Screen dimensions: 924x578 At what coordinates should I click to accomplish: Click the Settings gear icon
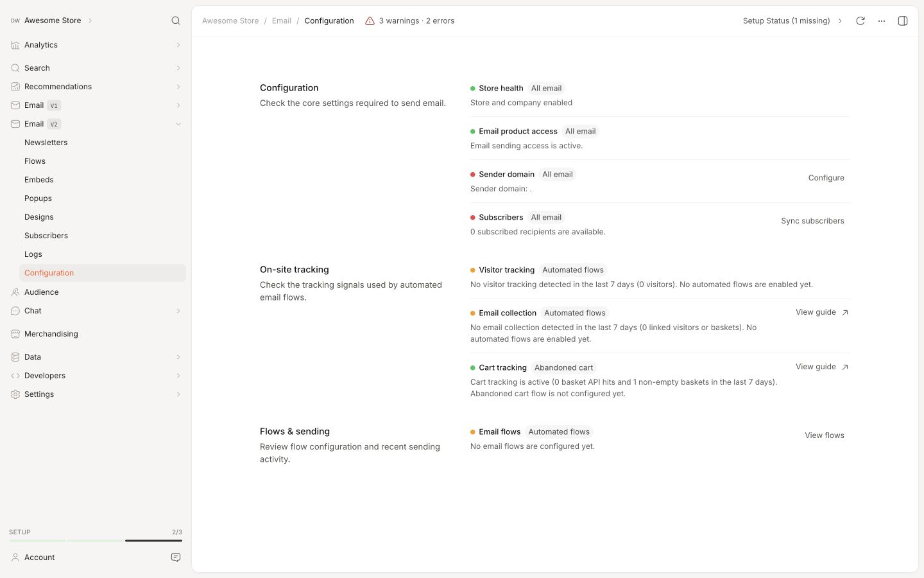pos(15,394)
